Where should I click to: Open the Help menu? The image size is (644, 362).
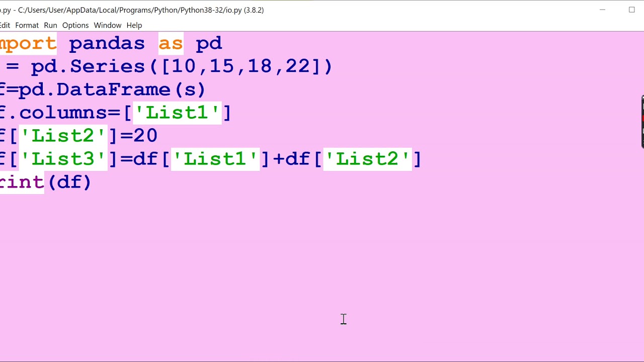134,25
